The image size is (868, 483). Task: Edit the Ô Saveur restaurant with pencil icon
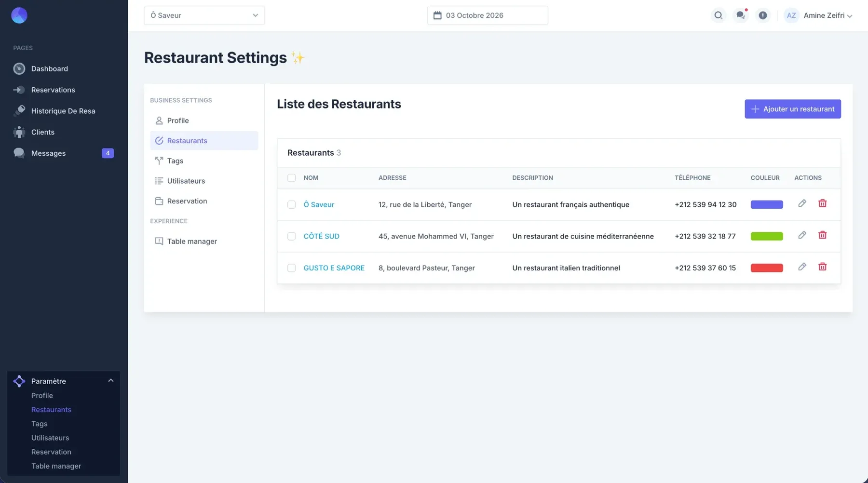(802, 203)
